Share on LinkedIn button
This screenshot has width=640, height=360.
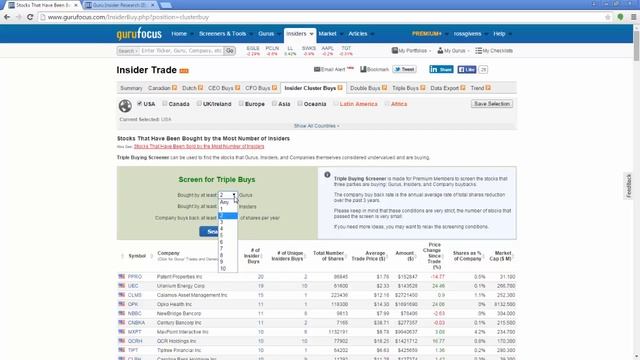[441, 69]
